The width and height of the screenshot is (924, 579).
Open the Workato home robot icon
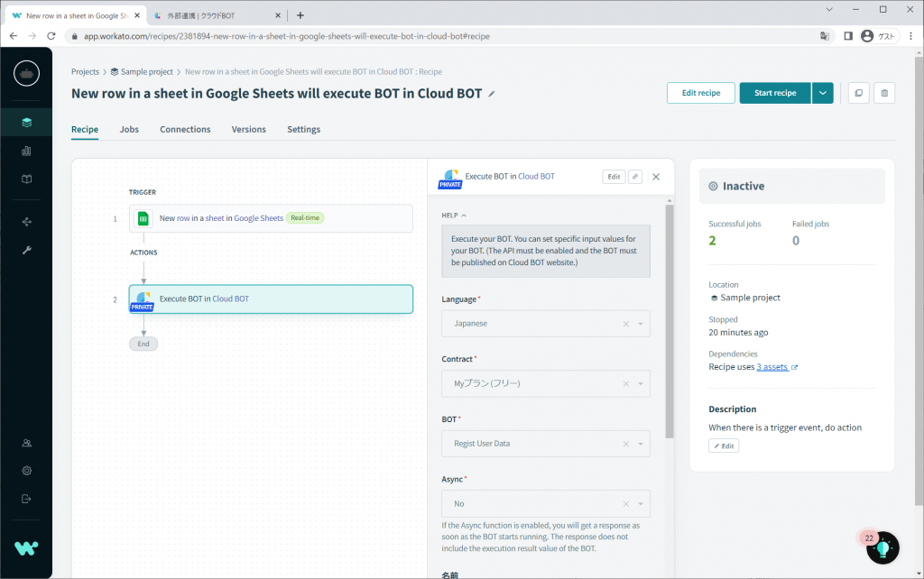pyautogui.click(x=26, y=74)
